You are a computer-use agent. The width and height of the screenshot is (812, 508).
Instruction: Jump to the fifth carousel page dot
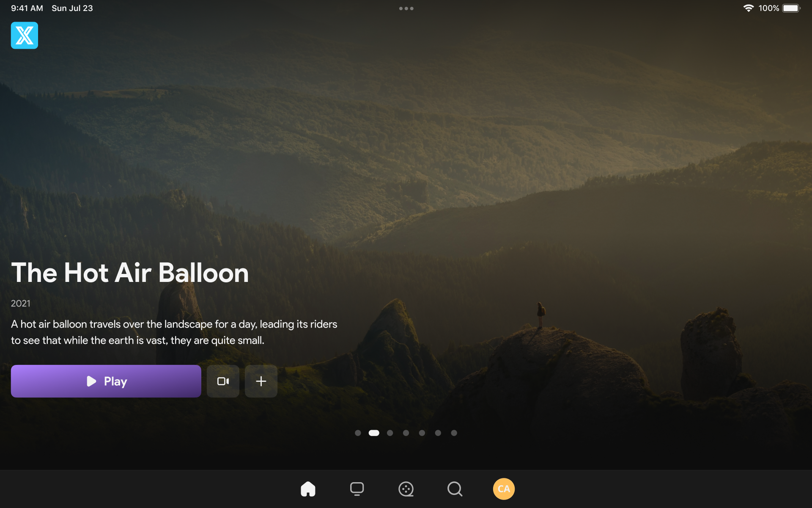click(422, 433)
